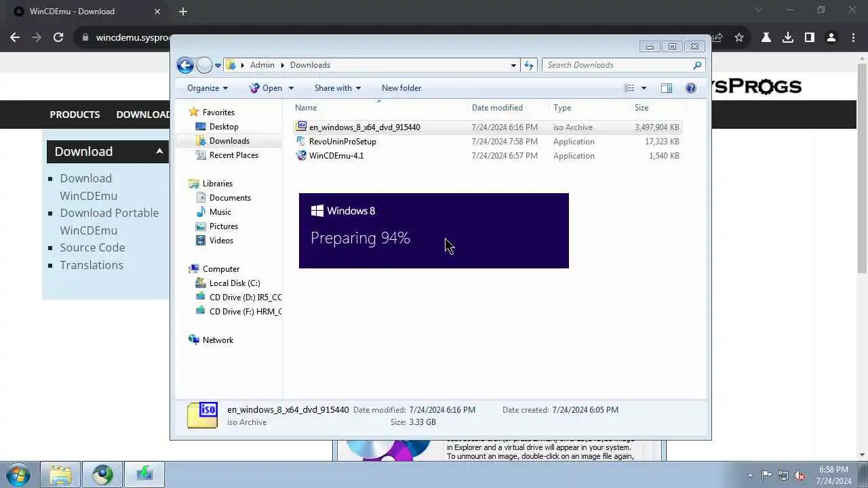
Task: Toggle the preview pane icon
Action: coord(667,88)
